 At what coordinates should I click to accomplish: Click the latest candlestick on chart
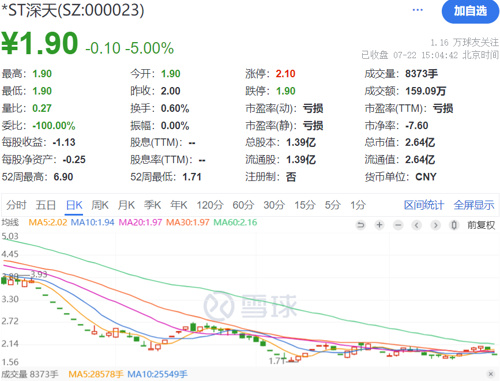[x=494, y=354]
